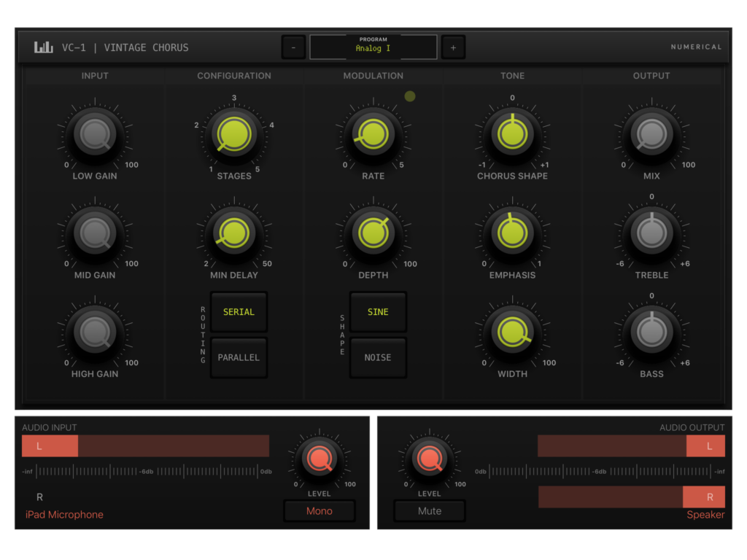Click the Width knob
The image size is (747, 560).
512,332
